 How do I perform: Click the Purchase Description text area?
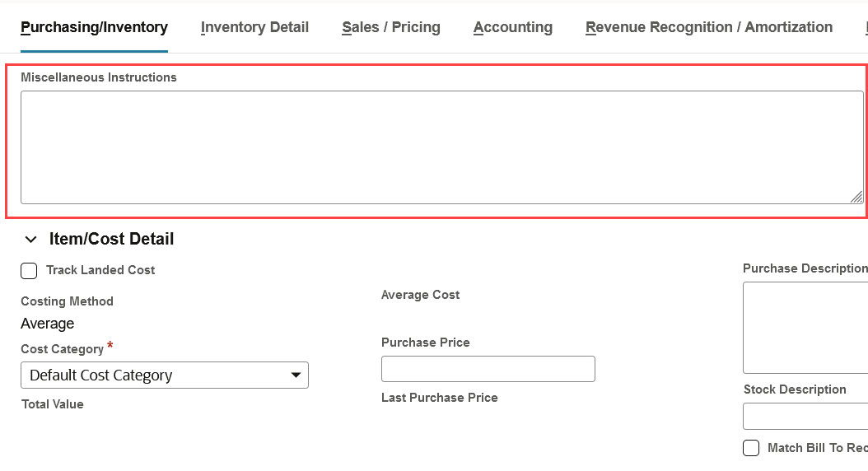click(x=805, y=328)
